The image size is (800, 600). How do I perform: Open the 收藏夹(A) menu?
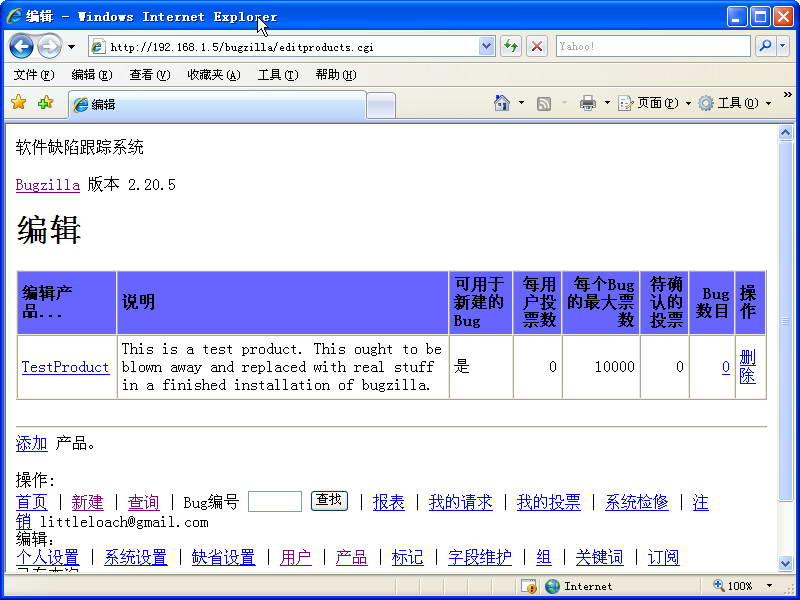(x=213, y=75)
